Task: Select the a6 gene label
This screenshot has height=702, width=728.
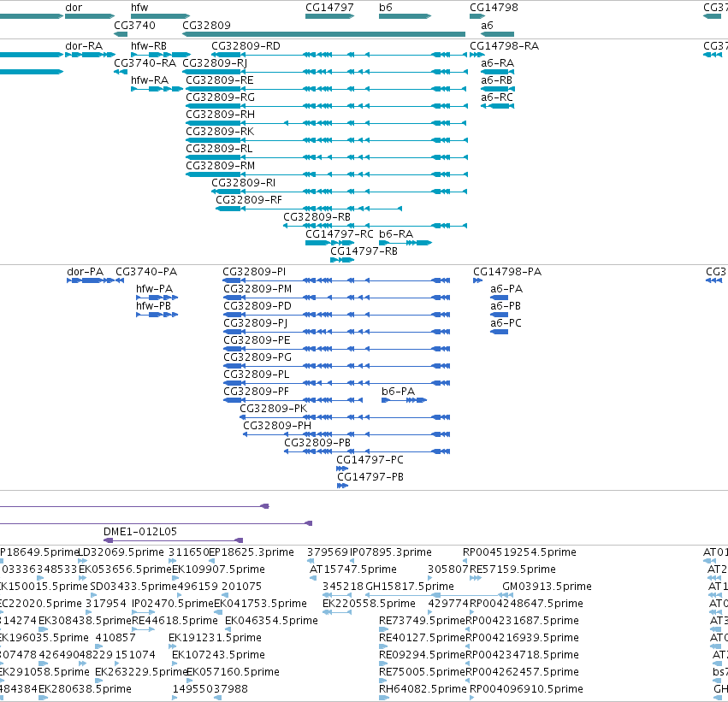Action: (x=487, y=26)
